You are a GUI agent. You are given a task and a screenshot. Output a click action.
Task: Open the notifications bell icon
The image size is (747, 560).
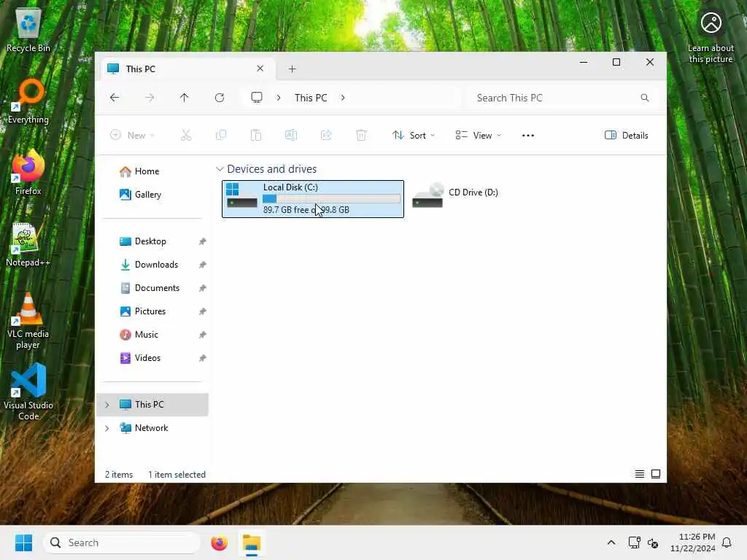(x=727, y=542)
